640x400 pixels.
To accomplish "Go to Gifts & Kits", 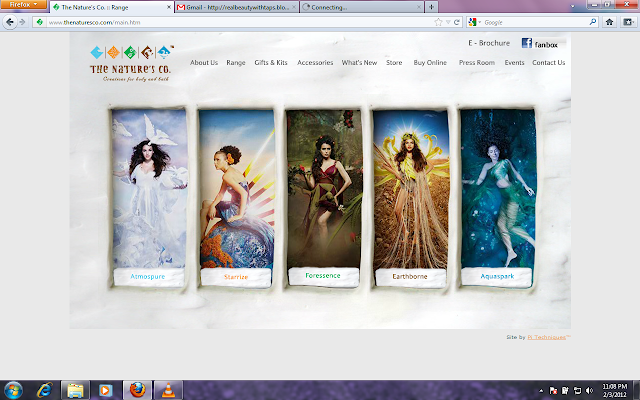I will pos(271,62).
